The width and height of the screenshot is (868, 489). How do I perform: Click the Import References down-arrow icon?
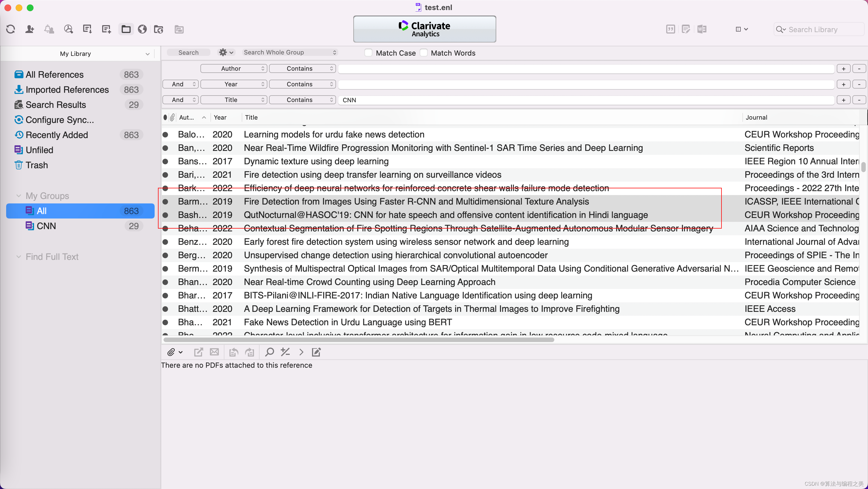87,29
